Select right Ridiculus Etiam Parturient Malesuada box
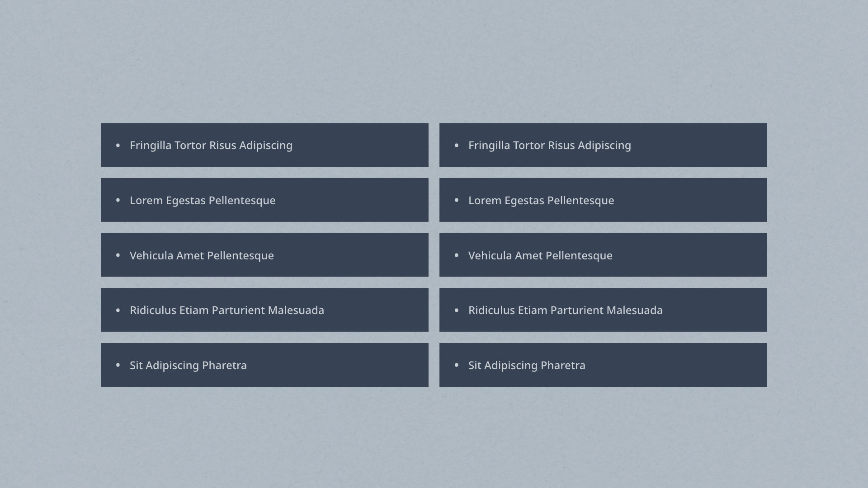The width and height of the screenshot is (868, 488). tap(603, 310)
